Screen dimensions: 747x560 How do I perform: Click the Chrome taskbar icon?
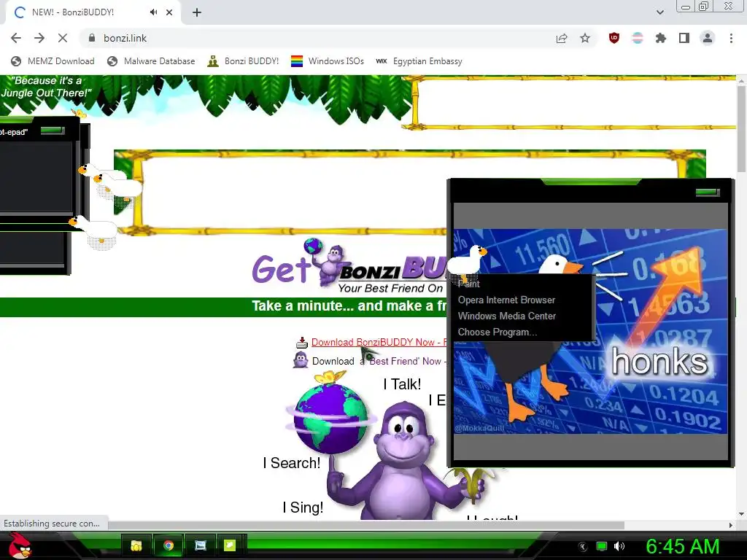click(x=169, y=545)
